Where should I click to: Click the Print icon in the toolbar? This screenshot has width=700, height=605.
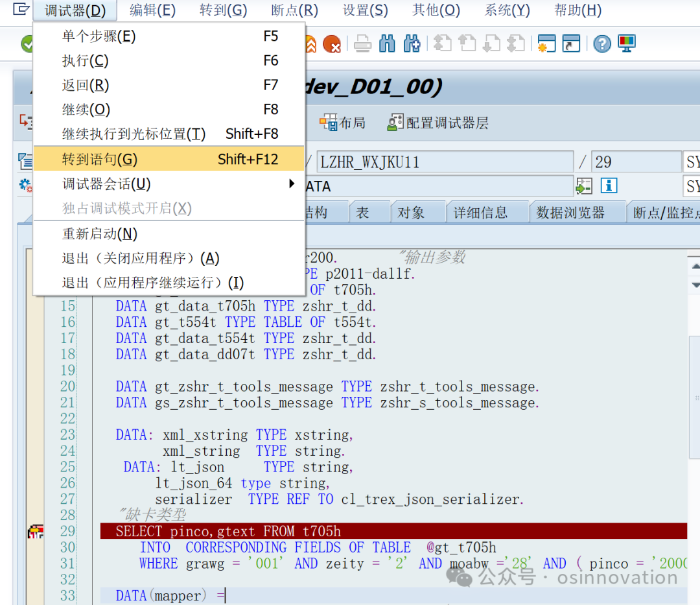362,44
